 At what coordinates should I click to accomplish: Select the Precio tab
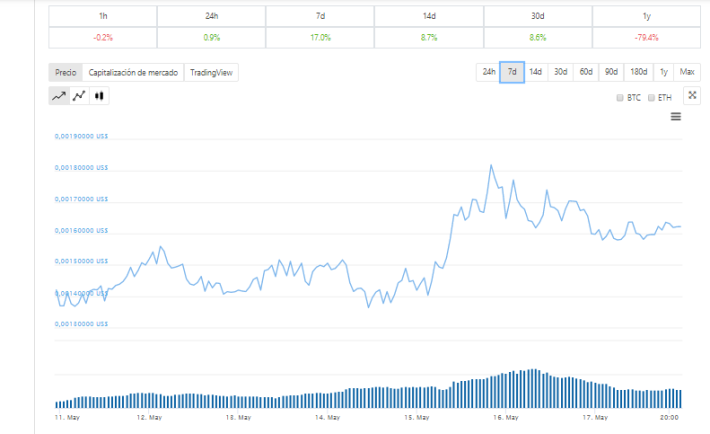pyautogui.click(x=66, y=72)
